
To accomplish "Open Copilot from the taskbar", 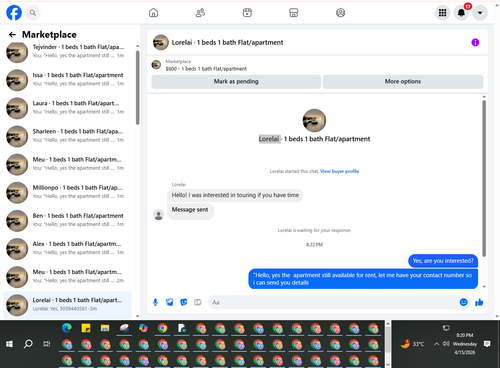I will pyautogui.click(x=143, y=328).
